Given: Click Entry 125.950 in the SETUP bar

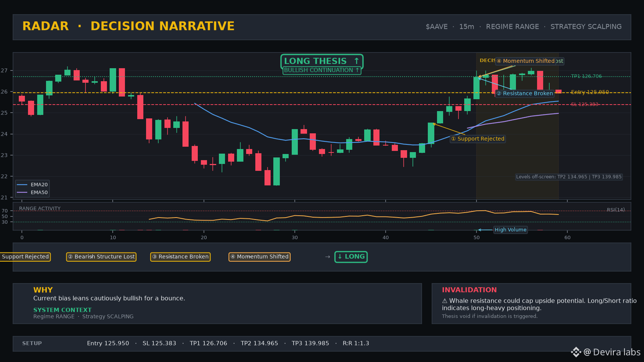Looking at the screenshot, I should point(108,344).
